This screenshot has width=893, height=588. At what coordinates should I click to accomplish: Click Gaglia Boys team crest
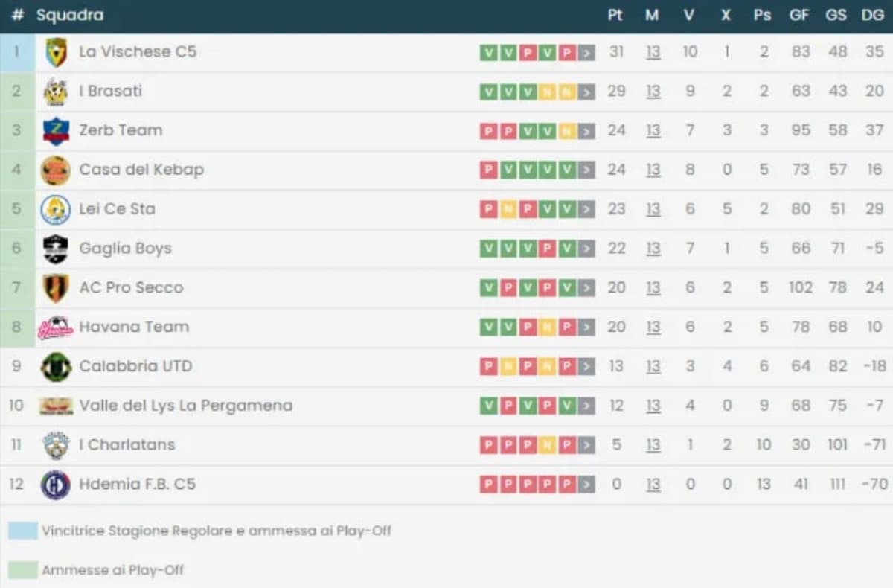click(x=56, y=249)
